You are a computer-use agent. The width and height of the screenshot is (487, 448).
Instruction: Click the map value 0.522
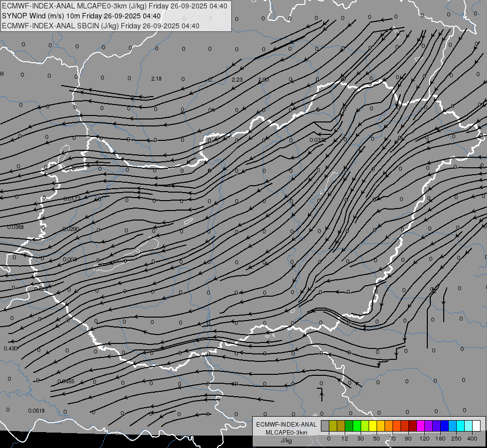(41, 289)
